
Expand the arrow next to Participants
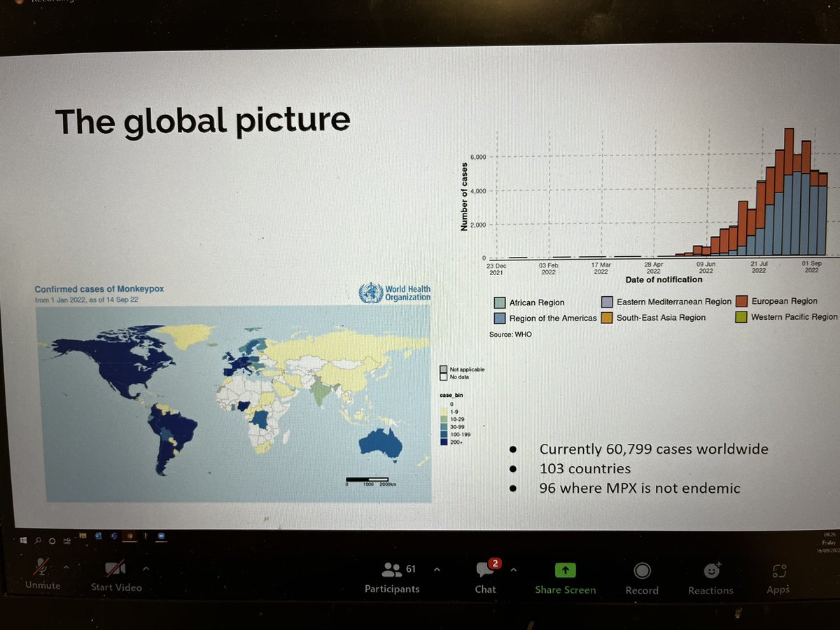pyautogui.click(x=437, y=569)
